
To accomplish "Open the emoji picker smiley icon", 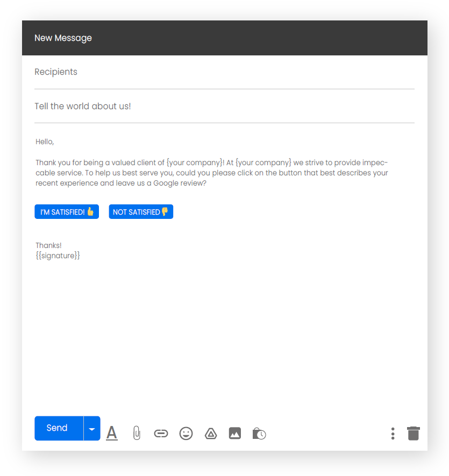I will point(186,434).
